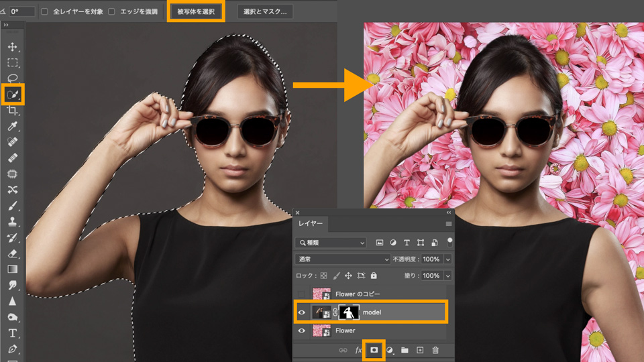Create a new layer group folder
The image size is (644, 362).
pyautogui.click(x=405, y=350)
